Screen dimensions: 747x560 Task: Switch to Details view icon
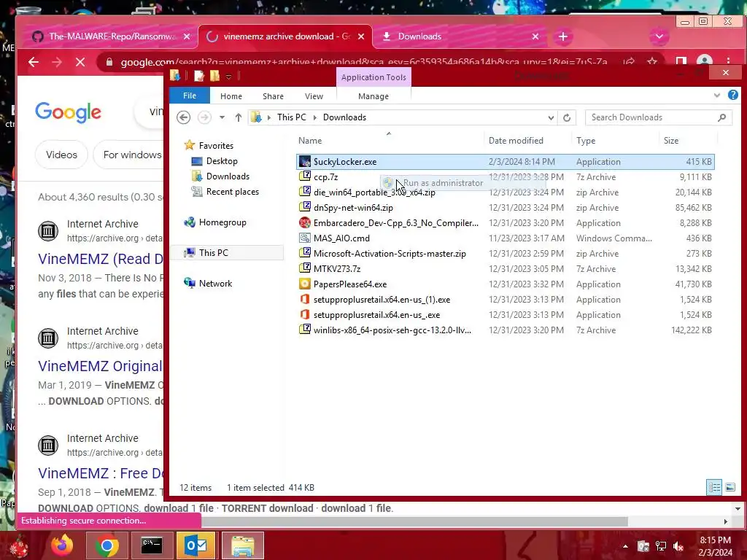point(713,487)
